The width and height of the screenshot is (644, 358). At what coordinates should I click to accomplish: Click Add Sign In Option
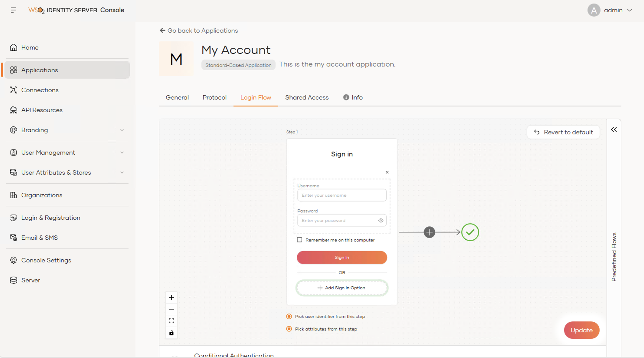coord(342,288)
